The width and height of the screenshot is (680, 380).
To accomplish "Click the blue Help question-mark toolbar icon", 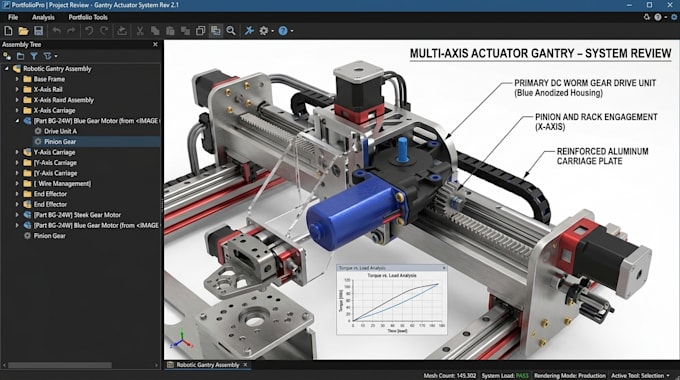I will (283, 31).
